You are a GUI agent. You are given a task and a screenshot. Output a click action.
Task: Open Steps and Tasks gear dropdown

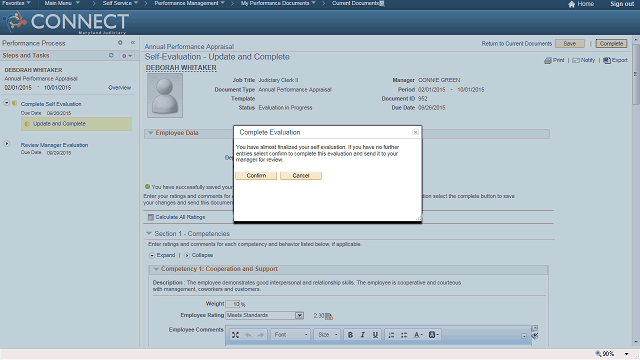127,56
